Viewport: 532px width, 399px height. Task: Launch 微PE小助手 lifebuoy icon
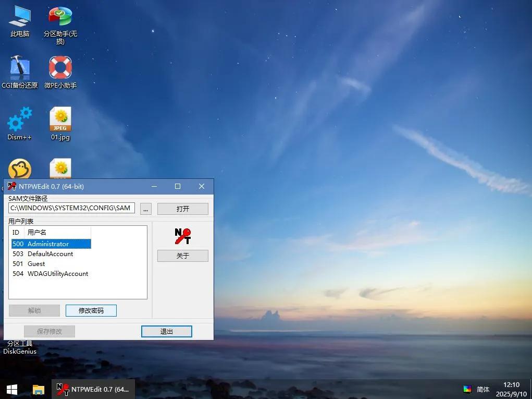coord(60,68)
